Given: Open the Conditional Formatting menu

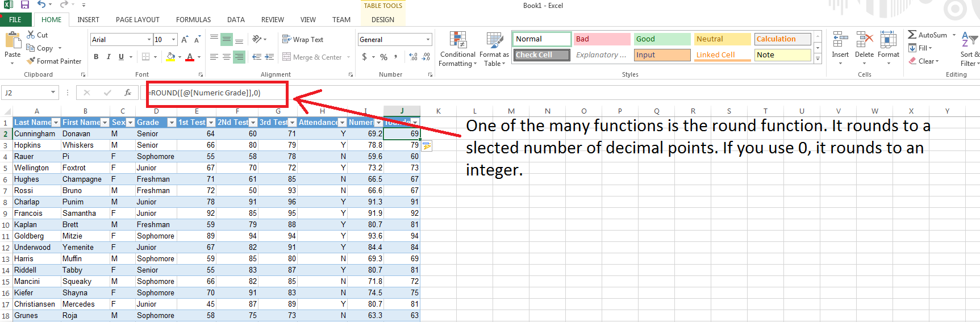Looking at the screenshot, I should 458,49.
